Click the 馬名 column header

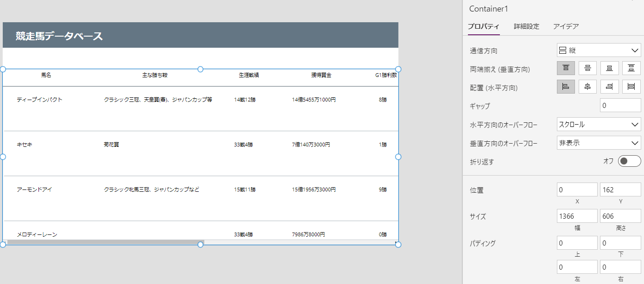(46, 75)
